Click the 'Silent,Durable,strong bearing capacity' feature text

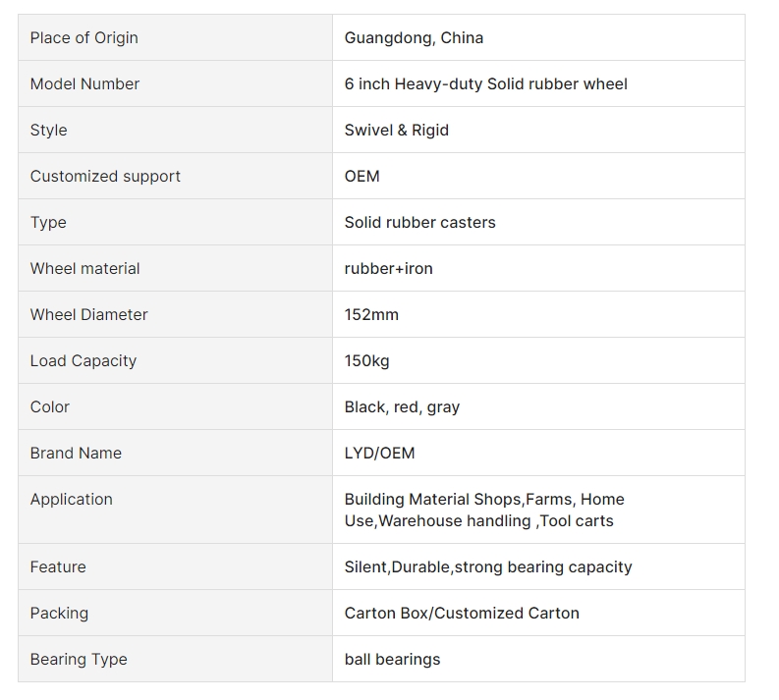point(488,566)
